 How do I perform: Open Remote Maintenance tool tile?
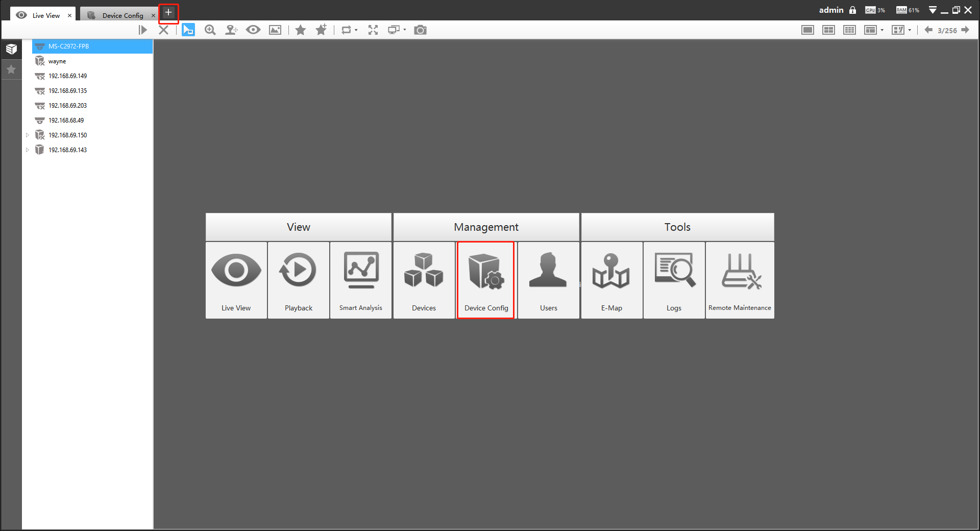pos(740,280)
